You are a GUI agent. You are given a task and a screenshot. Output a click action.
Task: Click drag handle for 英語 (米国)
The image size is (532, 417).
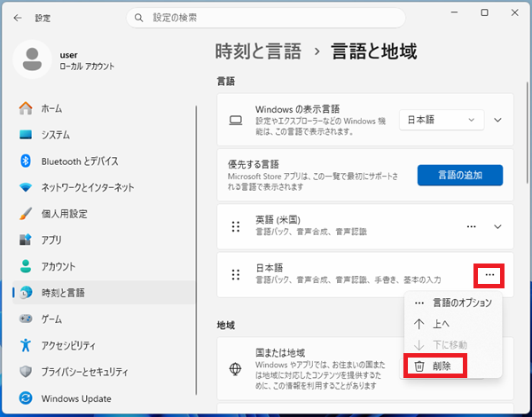click(x=236, y=226)
